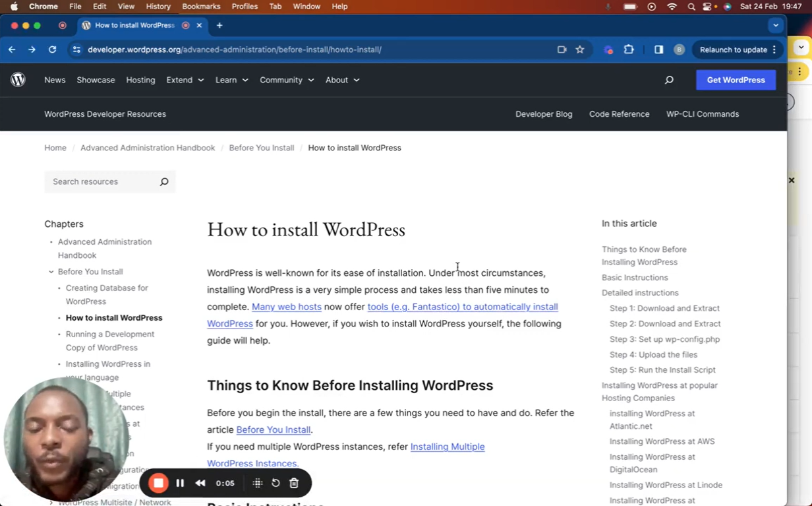Image resolution: width=812 pixels, height=506 pixels.
Task: Jump to Step 5: Run the Install Script
Action: 662,370
